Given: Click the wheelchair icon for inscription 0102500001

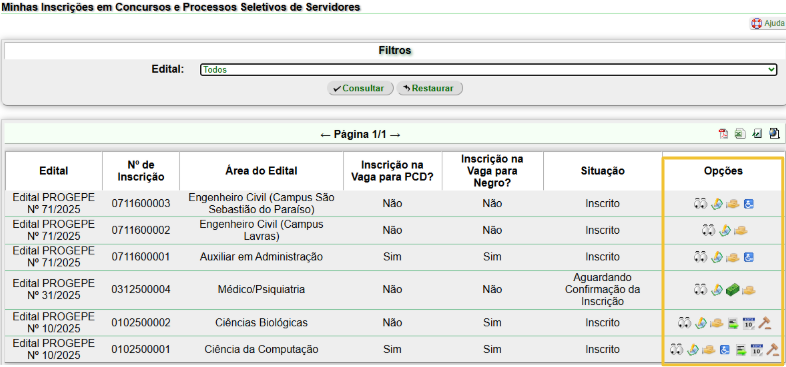Looking at the screenshot, I should pos(724,349).
